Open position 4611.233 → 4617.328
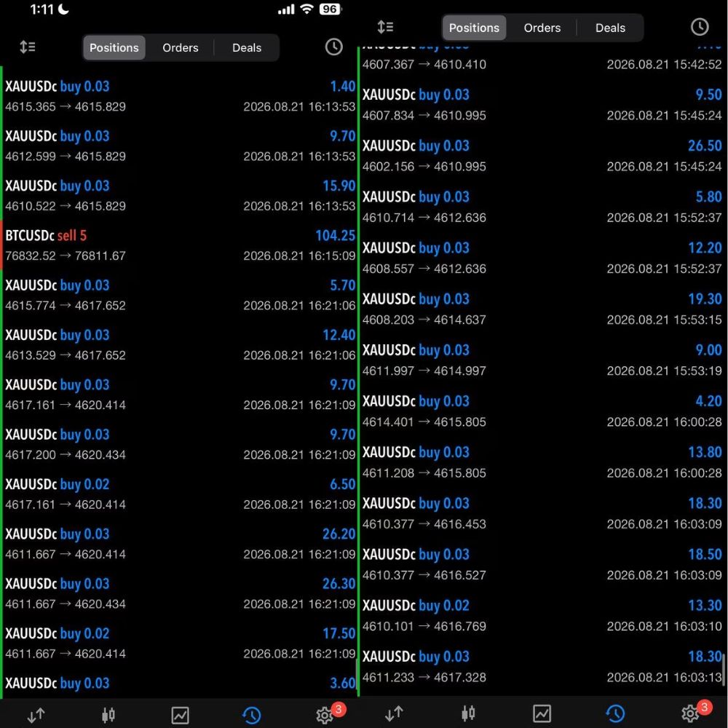This screenshot has height=728, width=728. click(x=543, y=666)
